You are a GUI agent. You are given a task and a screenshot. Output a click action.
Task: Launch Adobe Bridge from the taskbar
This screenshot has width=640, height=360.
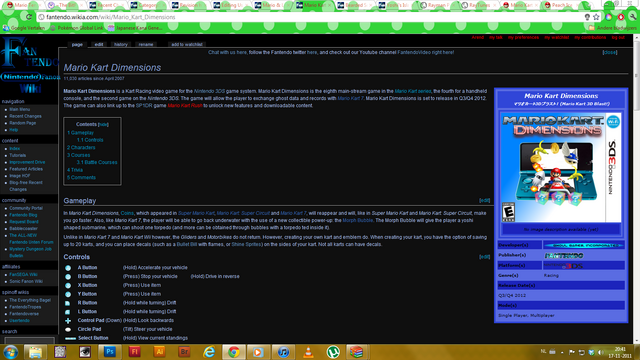184,352
